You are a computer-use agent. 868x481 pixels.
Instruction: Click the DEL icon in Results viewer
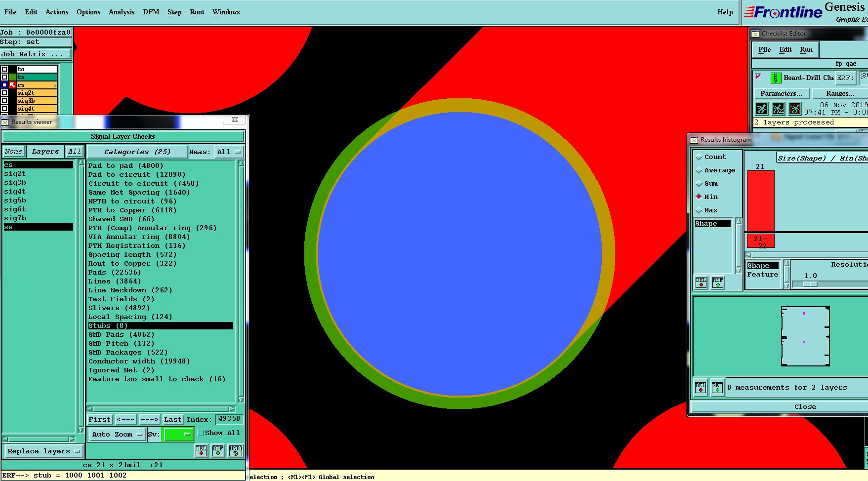pos(201,451)
